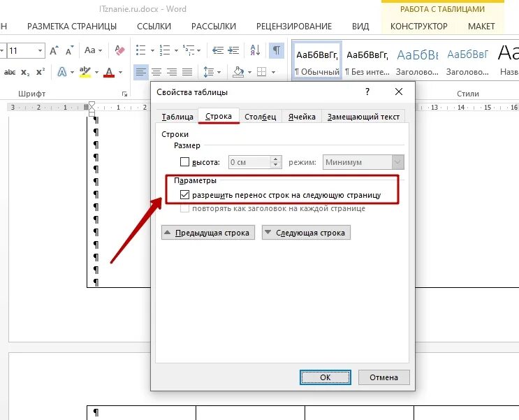The width and height of the screenshot is (519, 420).
Task: Apply superscript formatting
Action: coord(41,72)
